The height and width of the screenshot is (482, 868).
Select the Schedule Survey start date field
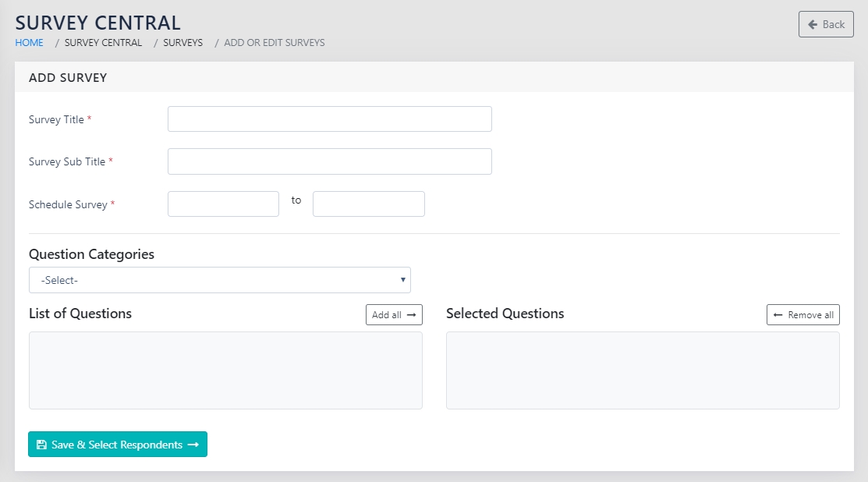click(x=223, y=204)
